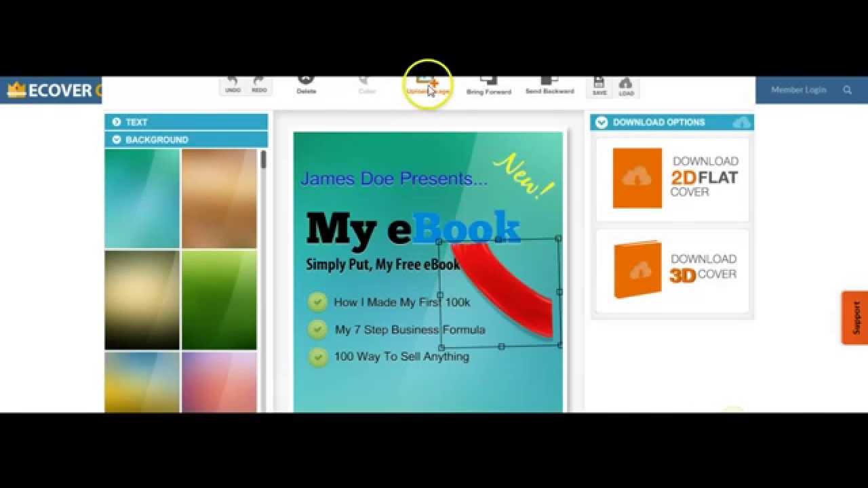Screen dimensions: 868x488
Task: Click checkmark bullet beside '100 Way'
Action: [x=317, y=357]
